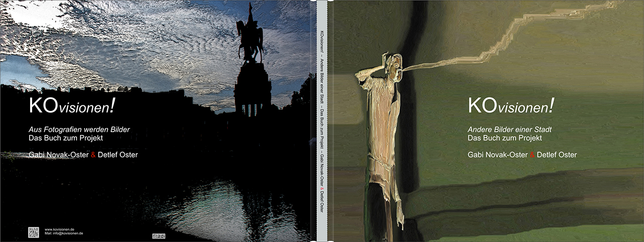Click the info@kovisionen.de mail address

(x=64, y=234)
